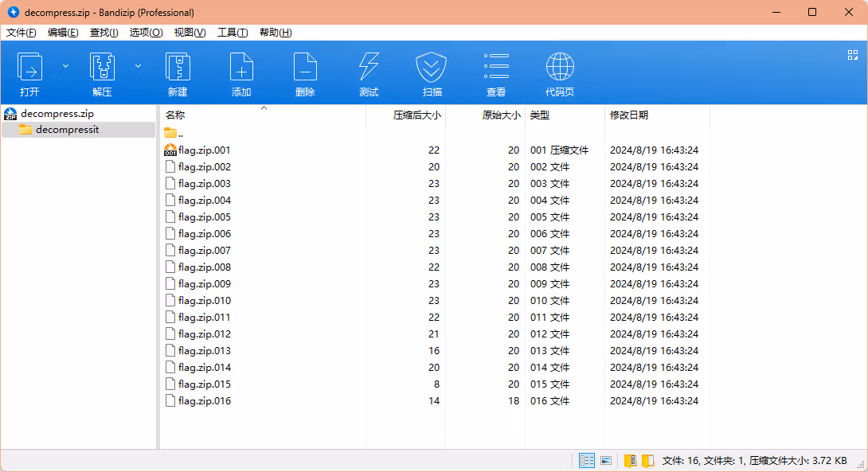868x472 pixels.
Task: Switch to details list view in status bar
Action: (587, 460)
